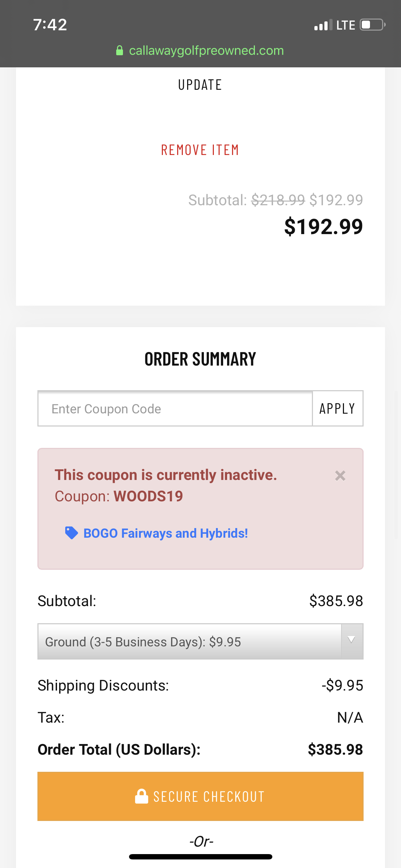
Task: Select the Ground shipping combo box
Action: click(x=189, y=641)
